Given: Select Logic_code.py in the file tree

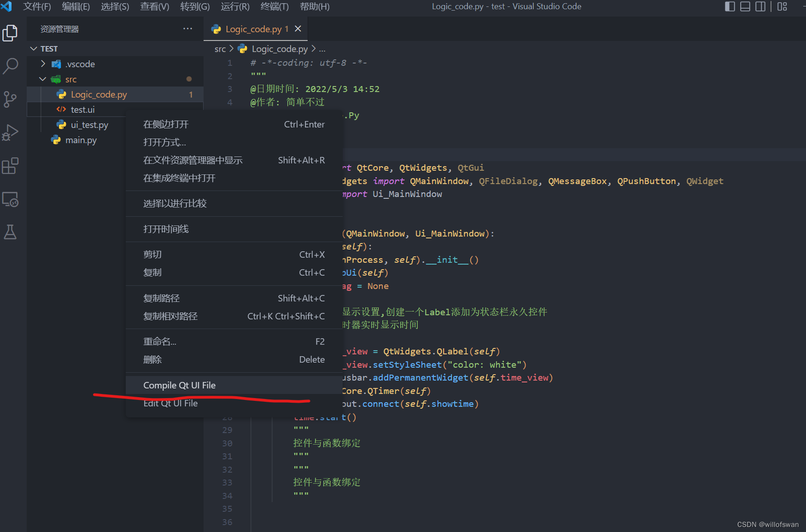Looking at the screenshot, I should (115, 94).
